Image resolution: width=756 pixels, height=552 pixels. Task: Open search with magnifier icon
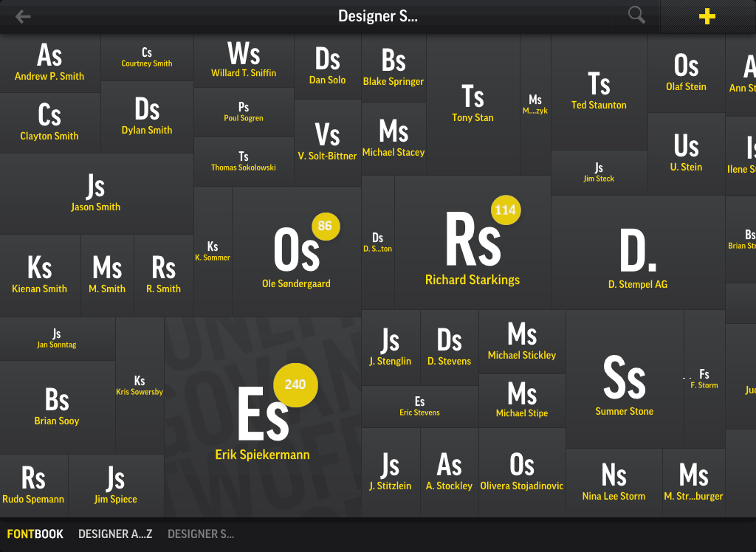pos(636,15)
